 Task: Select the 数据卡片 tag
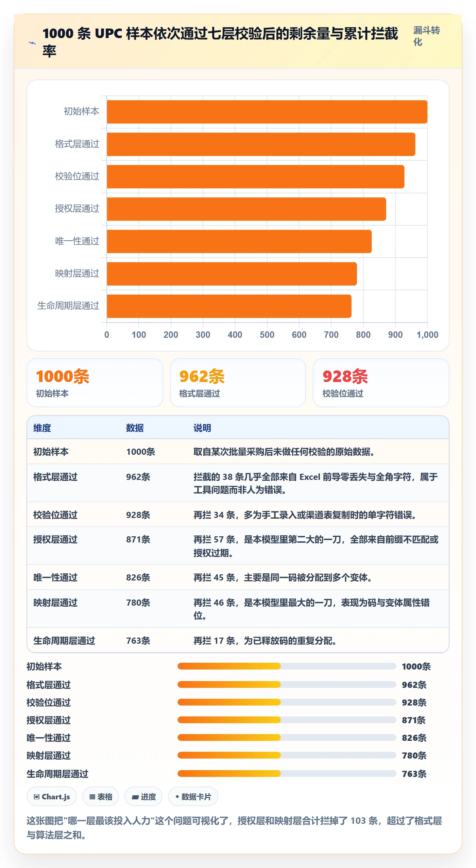pos(193,796)
